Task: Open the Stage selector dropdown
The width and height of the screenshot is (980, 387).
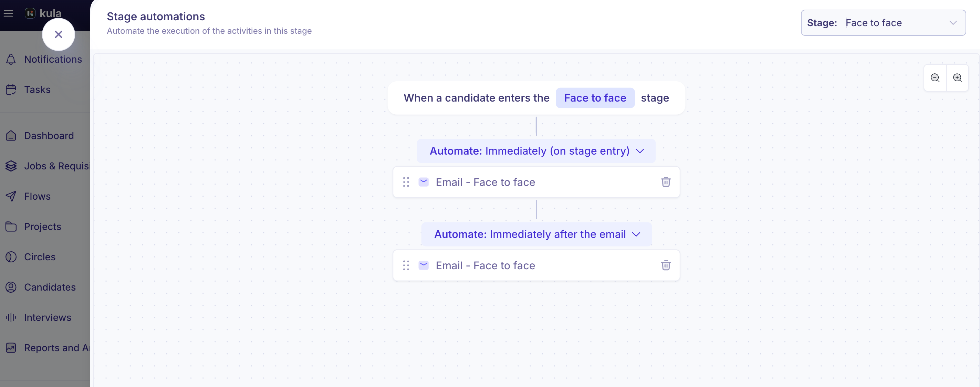Action: tap(883, 23)
